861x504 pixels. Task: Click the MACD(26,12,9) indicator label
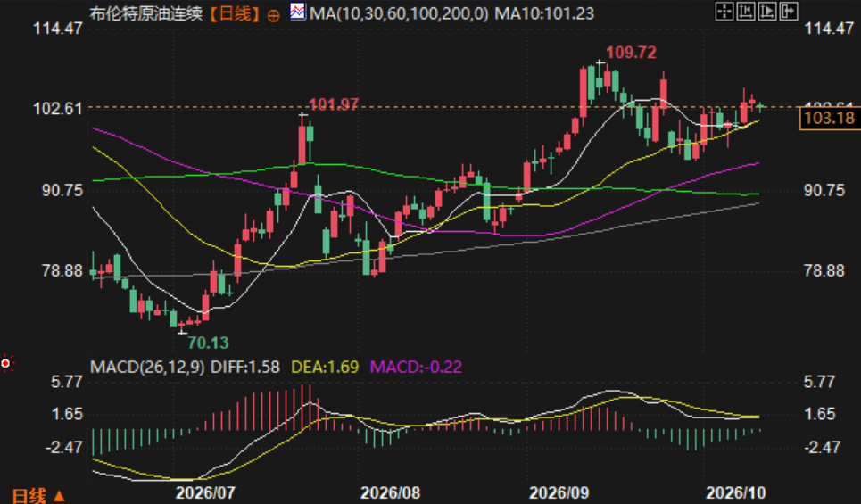[x=147, y=367]
